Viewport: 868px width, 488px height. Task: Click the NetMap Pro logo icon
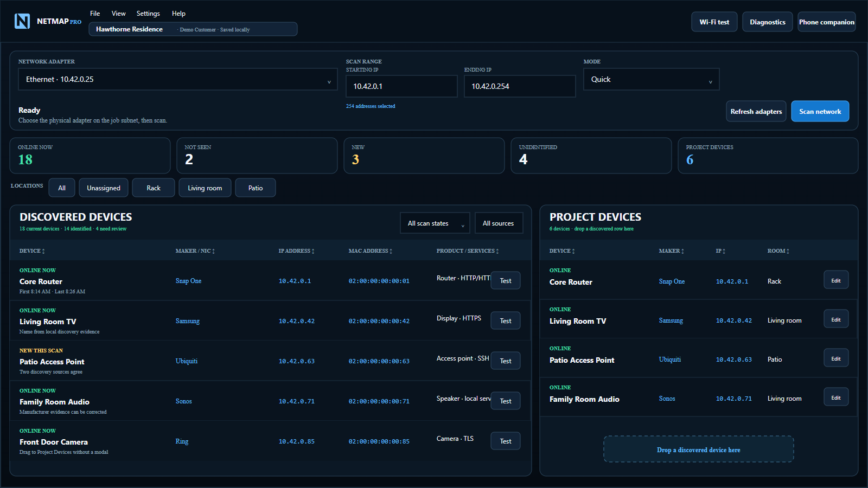(x=22, y=21)
